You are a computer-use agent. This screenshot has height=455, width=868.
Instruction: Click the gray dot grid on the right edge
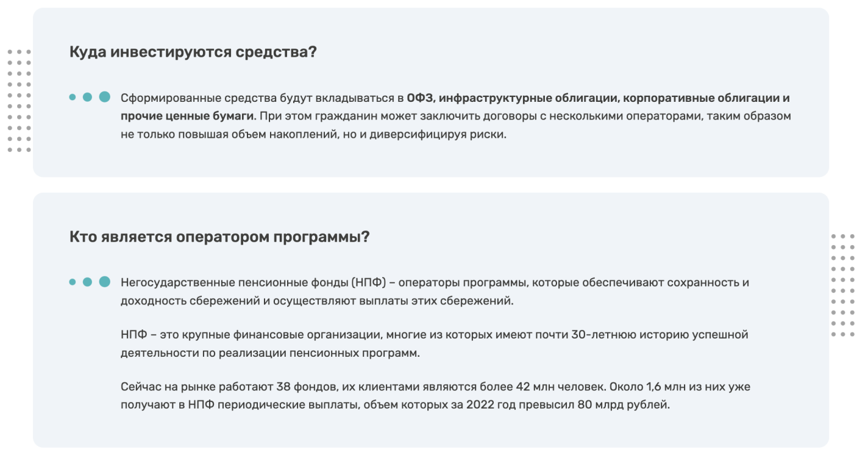point(843,285)
